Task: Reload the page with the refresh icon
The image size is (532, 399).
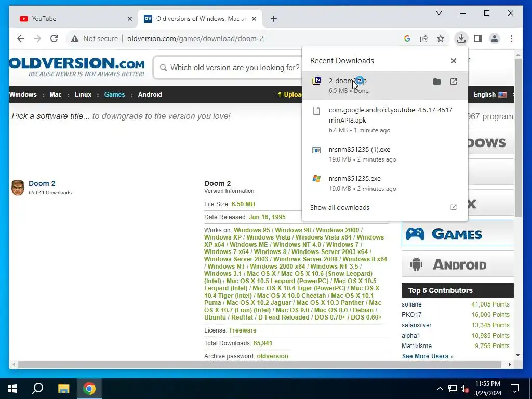Action: pyautogui.click(x=54, y=38)
